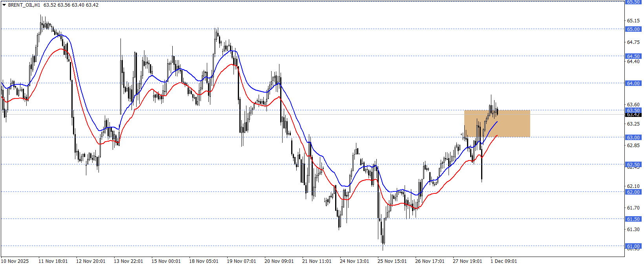Viewport: 644px width, 266px height.
Task: Click the 1 Dec 09:01 time label
Action: 504,261
